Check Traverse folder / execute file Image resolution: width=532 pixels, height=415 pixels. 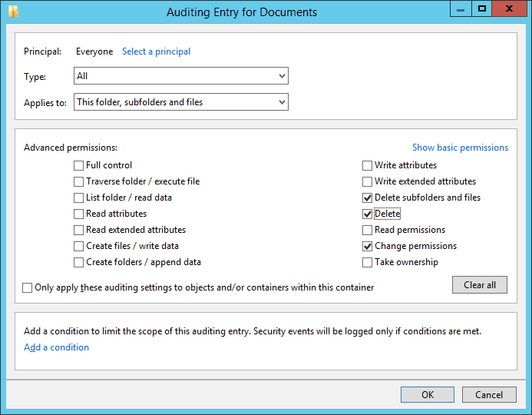click(x=79, y=181)
